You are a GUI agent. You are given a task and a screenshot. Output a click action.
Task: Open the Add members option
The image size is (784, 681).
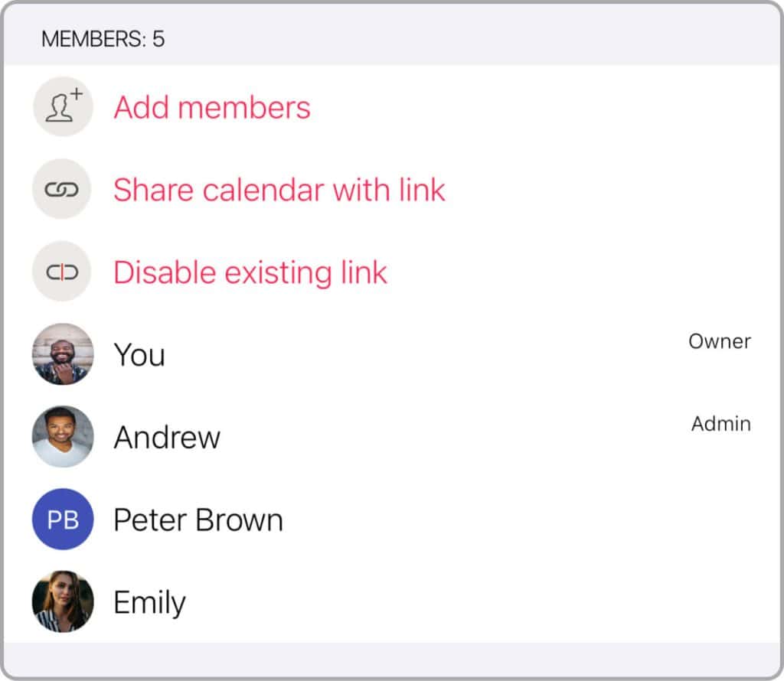tap(211, 107)
